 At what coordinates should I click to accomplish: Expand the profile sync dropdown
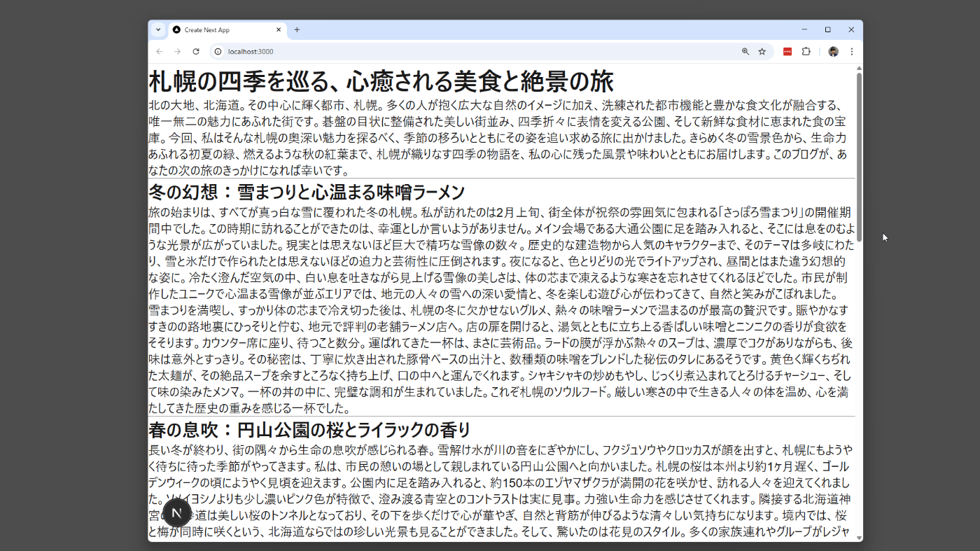coord(832,51)
